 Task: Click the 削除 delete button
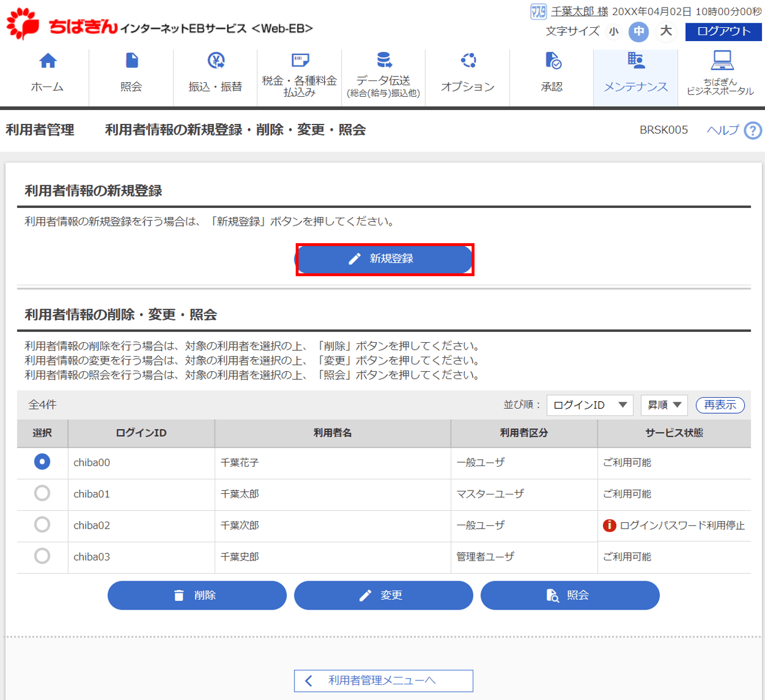tap(197, 595)
